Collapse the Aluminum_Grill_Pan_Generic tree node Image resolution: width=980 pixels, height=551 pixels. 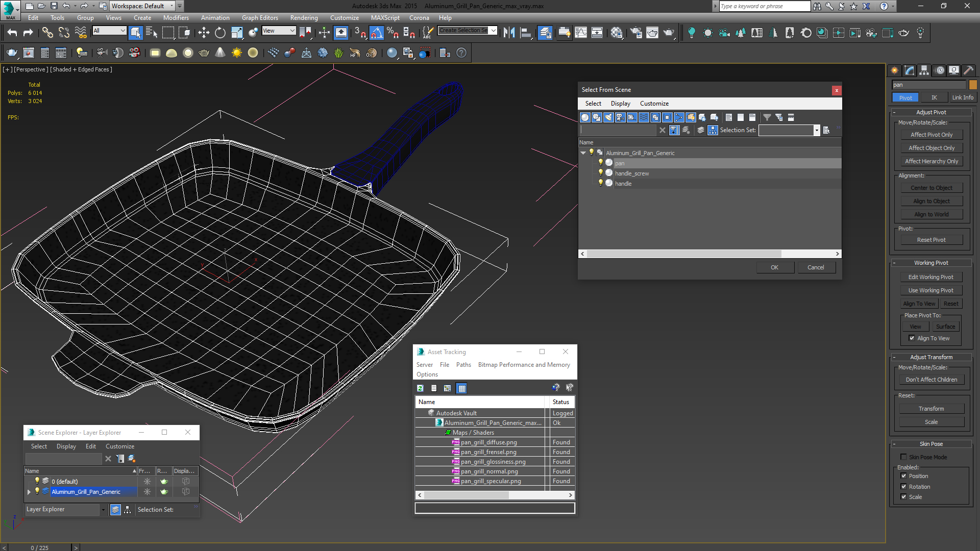click(x=583, y=153)
